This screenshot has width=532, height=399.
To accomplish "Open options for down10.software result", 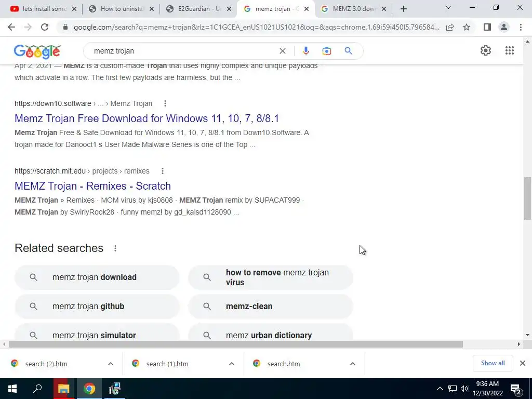I will (x=165, y=103).
